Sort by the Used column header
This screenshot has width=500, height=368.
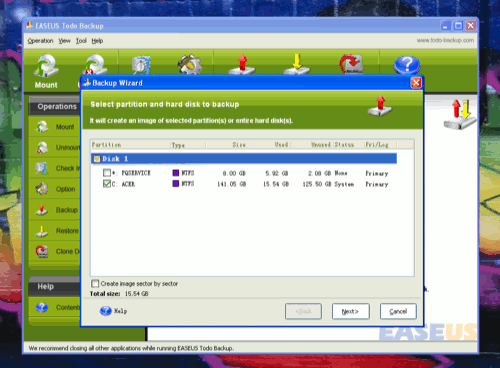point(269,145)
